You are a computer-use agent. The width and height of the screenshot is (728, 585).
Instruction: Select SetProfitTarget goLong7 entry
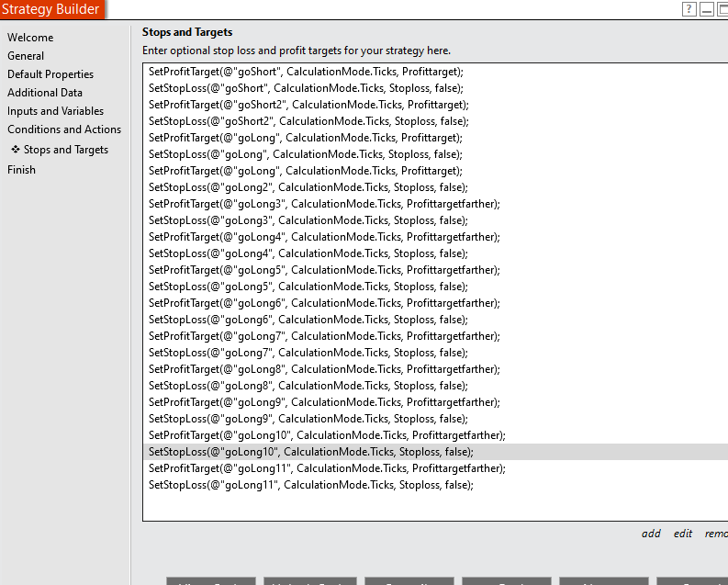click(x=435, y=336)
